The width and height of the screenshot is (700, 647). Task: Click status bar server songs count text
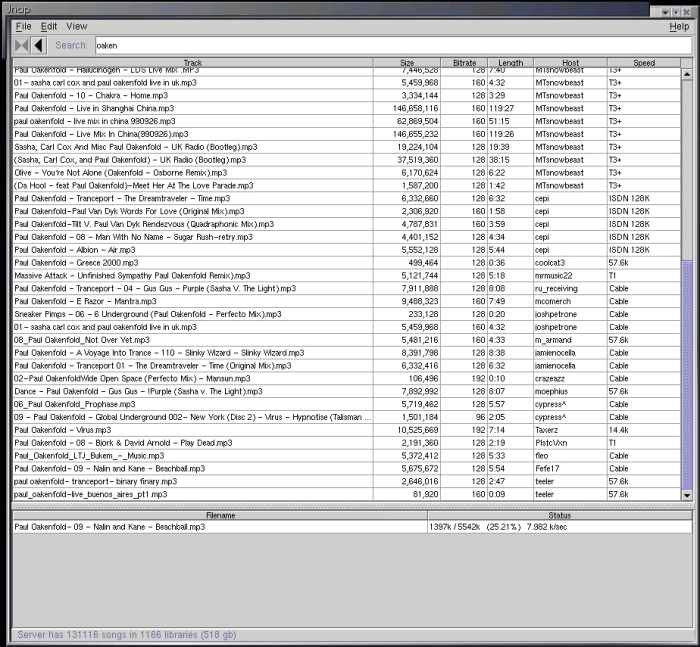[x=126, y=635]
